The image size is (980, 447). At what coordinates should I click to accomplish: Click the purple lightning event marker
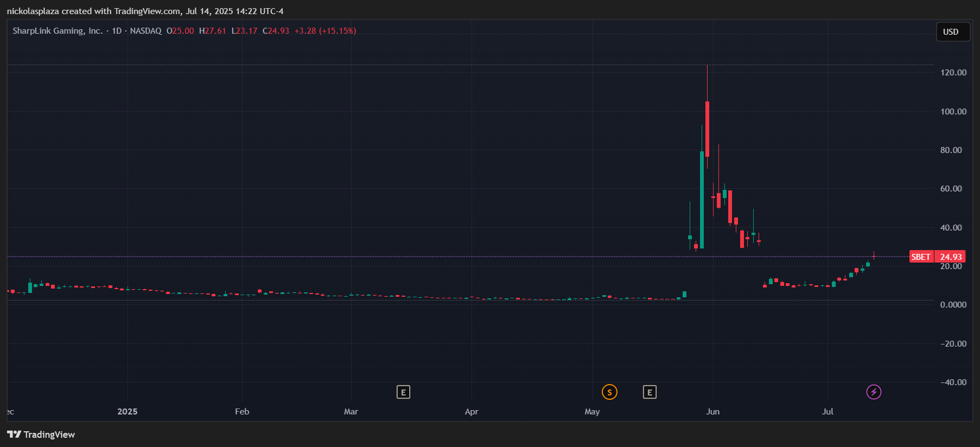[x=874, y=392]
